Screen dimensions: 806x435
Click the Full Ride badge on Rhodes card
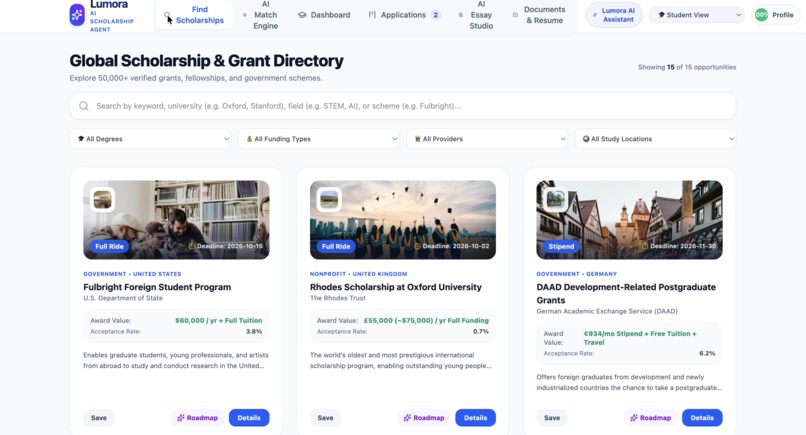click(336, 246)
